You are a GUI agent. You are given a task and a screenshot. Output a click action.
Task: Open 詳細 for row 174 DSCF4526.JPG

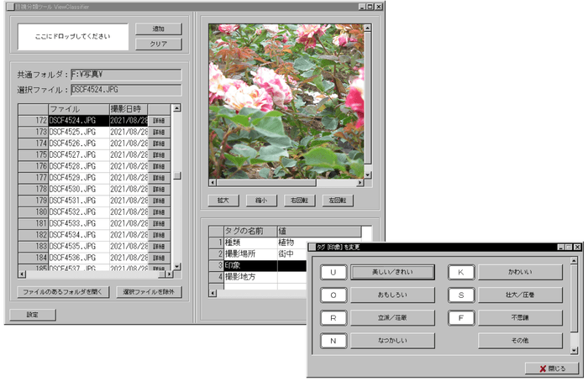[159, 144]
